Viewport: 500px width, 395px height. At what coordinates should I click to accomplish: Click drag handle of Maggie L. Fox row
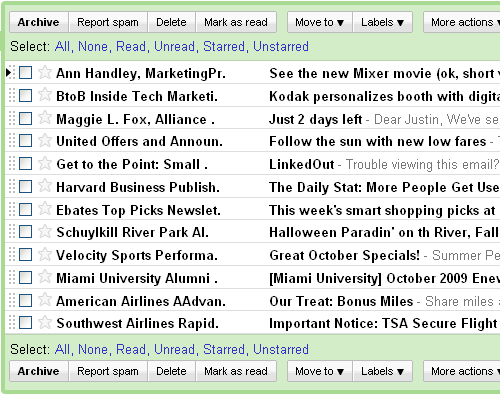(12, 118)
